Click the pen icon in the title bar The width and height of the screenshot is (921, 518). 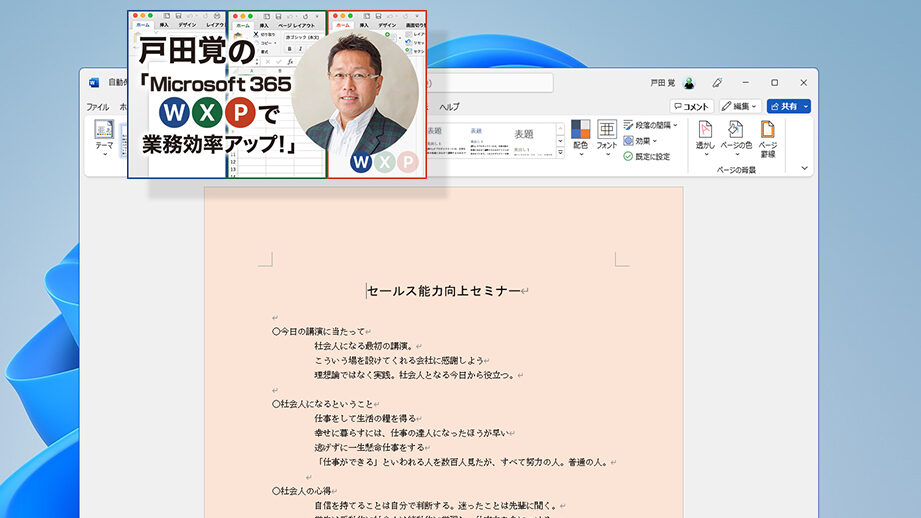[717, 83]
